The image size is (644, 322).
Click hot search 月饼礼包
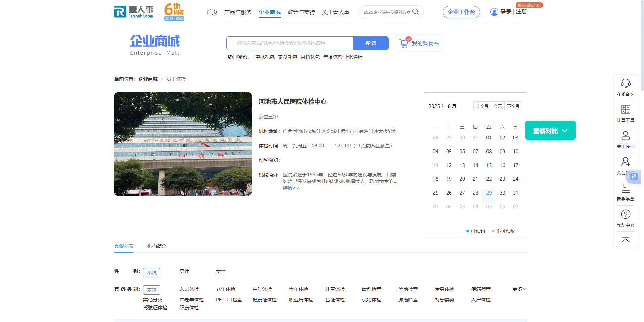pyautogui.click(x=310, y=57)
